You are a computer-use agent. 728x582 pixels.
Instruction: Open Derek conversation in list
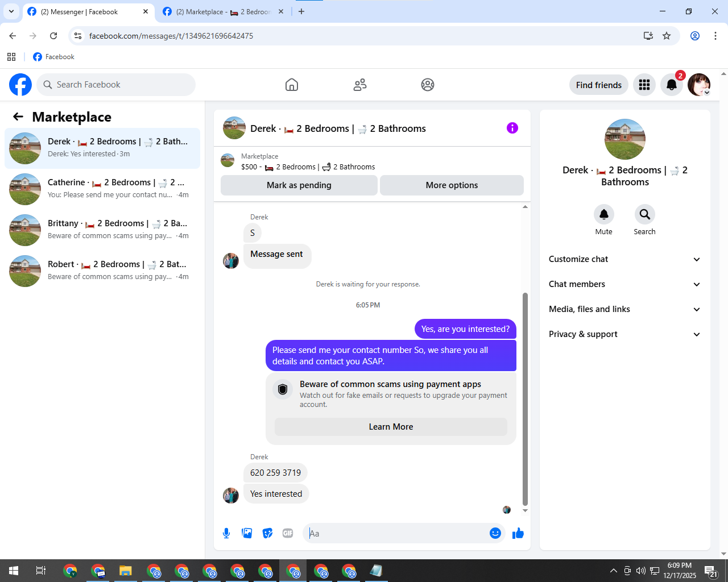click(102, 148)
